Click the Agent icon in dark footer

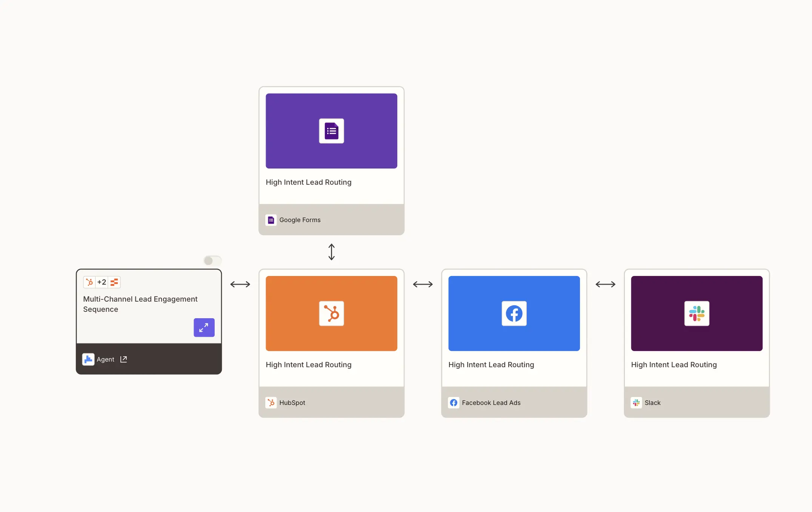tap(88, 359)
